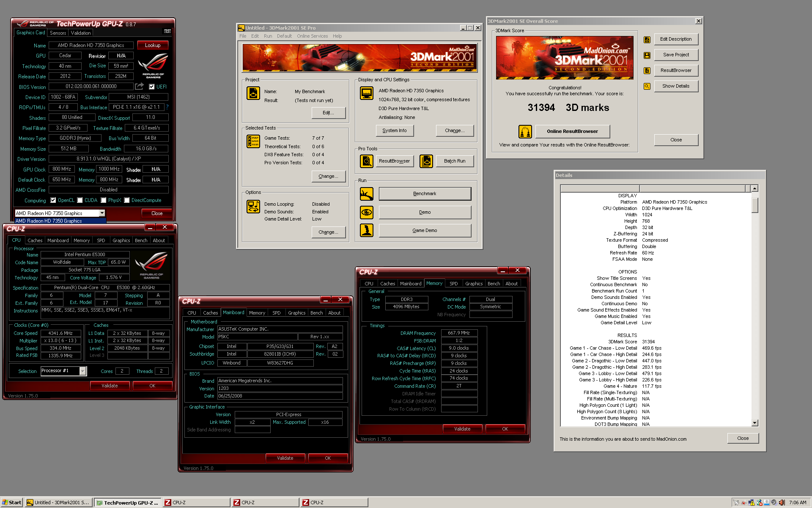Click the Batch Run icon
The height and width of the screenshot is (508, 812).
pyautogui.click(x=426, y=161)
